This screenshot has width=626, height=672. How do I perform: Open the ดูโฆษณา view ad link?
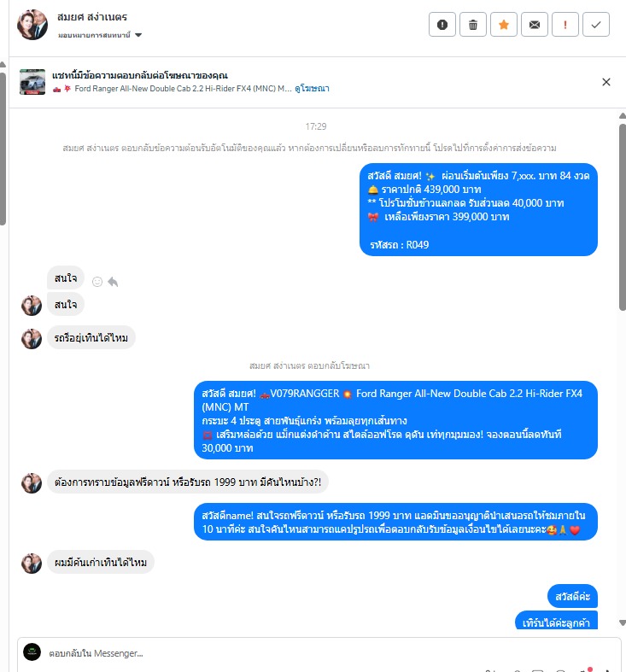(312, 89)
